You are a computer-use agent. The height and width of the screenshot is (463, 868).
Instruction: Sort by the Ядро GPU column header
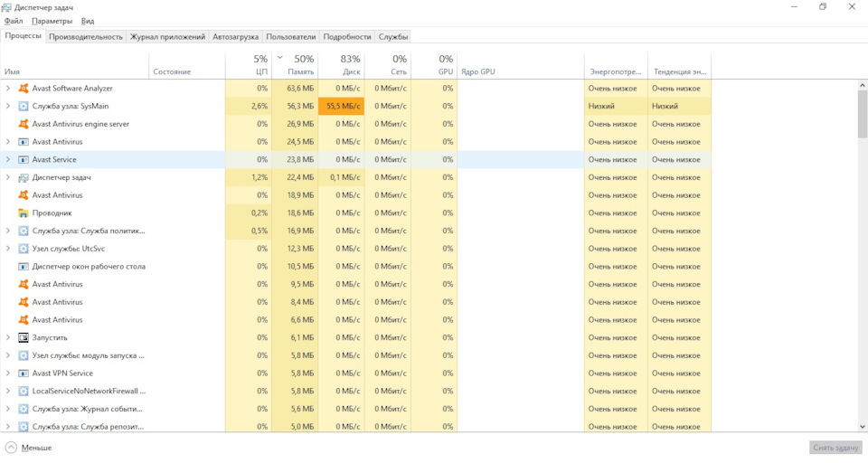[x=521, y=66]
